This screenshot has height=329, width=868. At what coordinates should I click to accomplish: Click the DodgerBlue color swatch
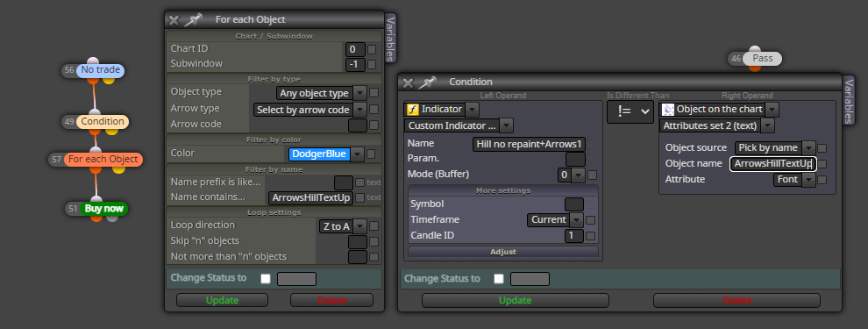tap(319, 154)
